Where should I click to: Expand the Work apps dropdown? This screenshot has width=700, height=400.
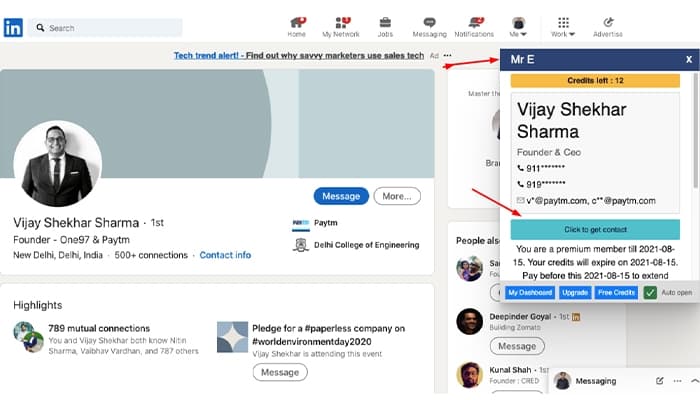[563, 27]
